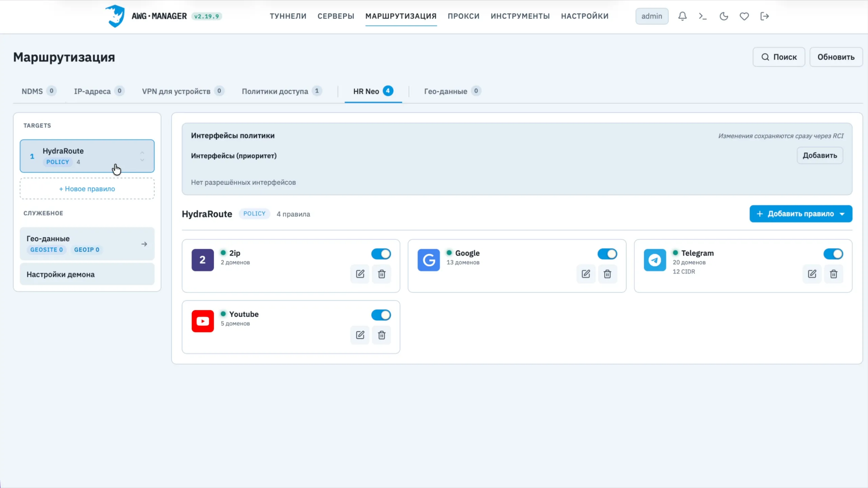This screenshot has height=488, width=868.
Task: Switch to the NDMS tab
Action: tap(39, 91)
